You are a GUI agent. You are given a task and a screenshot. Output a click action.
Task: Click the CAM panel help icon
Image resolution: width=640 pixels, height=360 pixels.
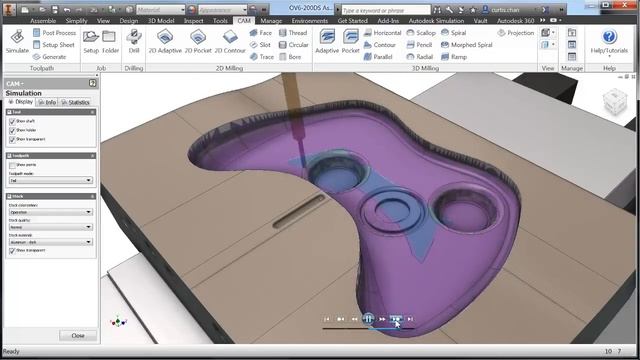coord(93,83)
